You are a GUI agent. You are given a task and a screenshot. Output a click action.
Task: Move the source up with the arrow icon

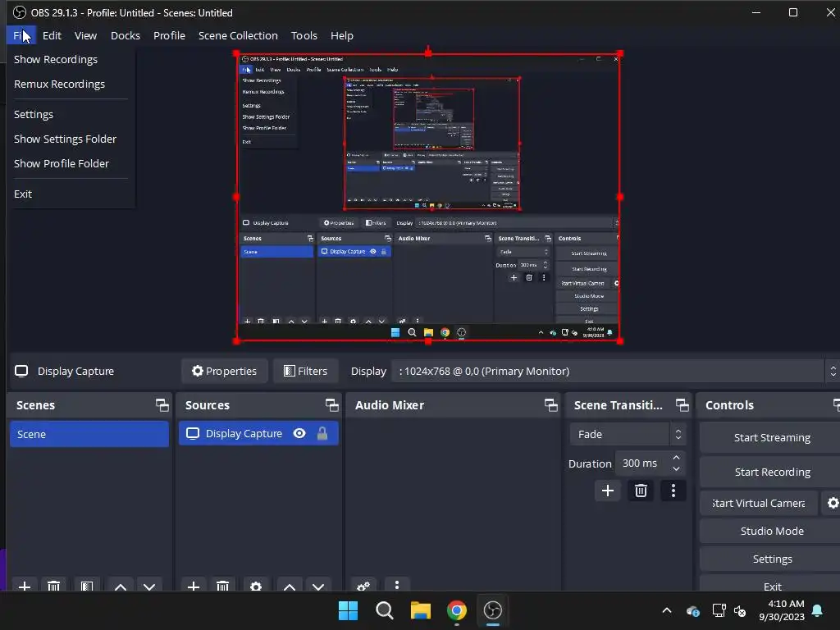(x=290, y=586)
